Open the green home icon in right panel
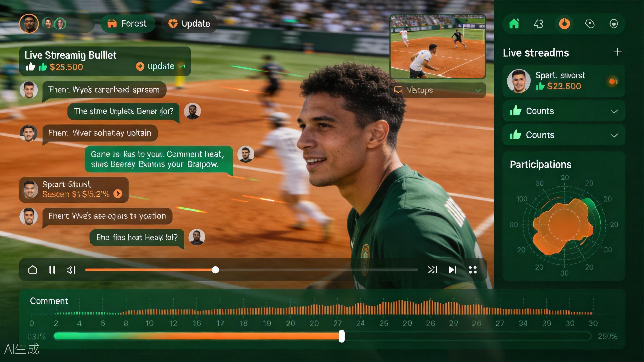 [514, 24]
